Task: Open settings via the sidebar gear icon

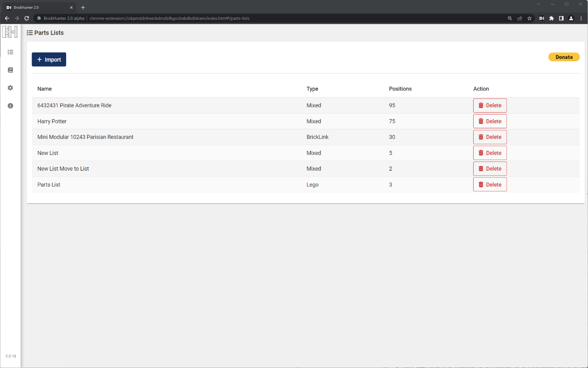Action: pos(11,88)
